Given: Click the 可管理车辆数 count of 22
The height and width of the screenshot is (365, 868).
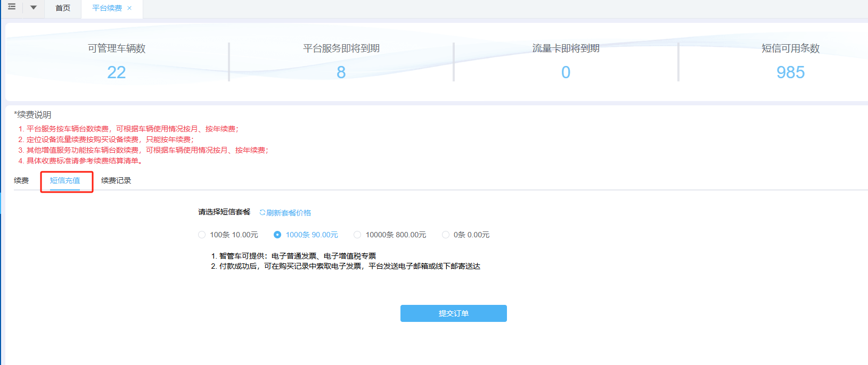Looking at the screenshot, I should (x=116, y=72).
